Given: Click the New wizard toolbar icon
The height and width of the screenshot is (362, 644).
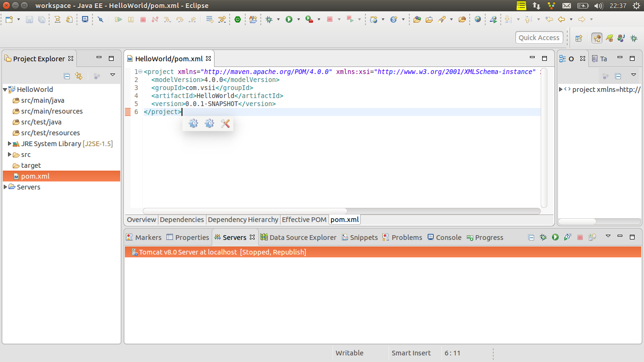Looking at the screenshot, I should click(9, 19).
